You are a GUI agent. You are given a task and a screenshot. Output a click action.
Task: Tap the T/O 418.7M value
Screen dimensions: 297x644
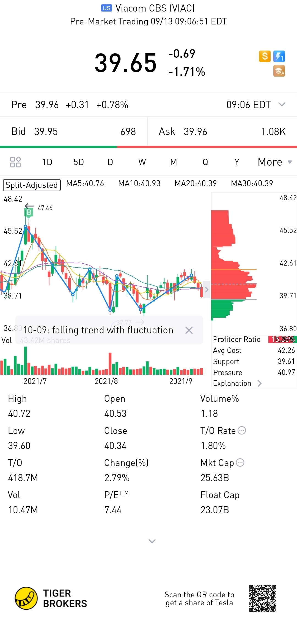[x=23, y=478]
